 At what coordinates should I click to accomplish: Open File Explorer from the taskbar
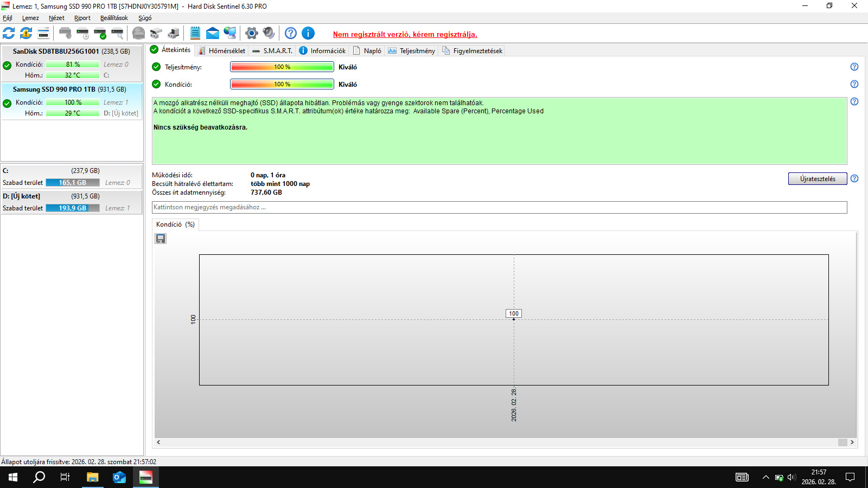[x=93, y=477]
